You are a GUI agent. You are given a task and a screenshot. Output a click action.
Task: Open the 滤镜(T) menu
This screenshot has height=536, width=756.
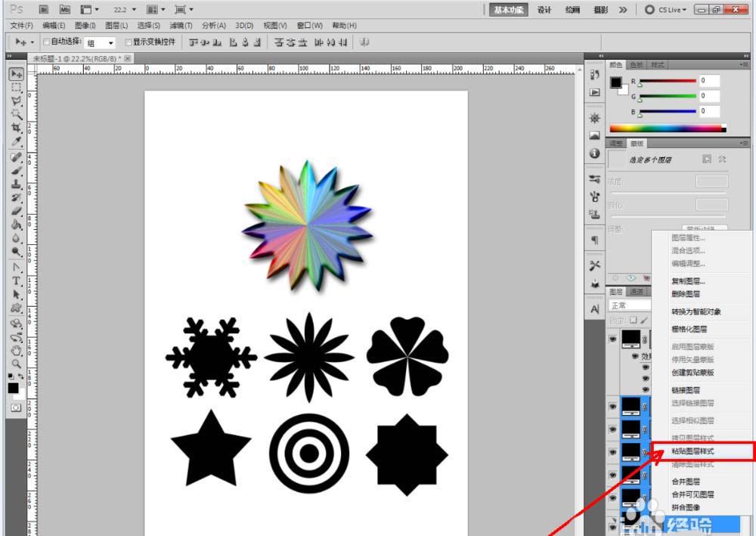click(x=179, y=26)
